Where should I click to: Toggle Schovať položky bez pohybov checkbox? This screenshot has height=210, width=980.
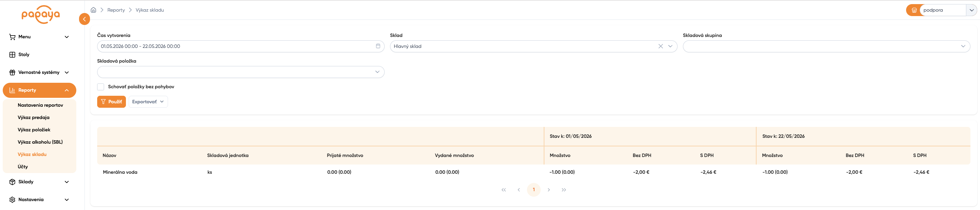pyautogui.click(x=101, y=87)
